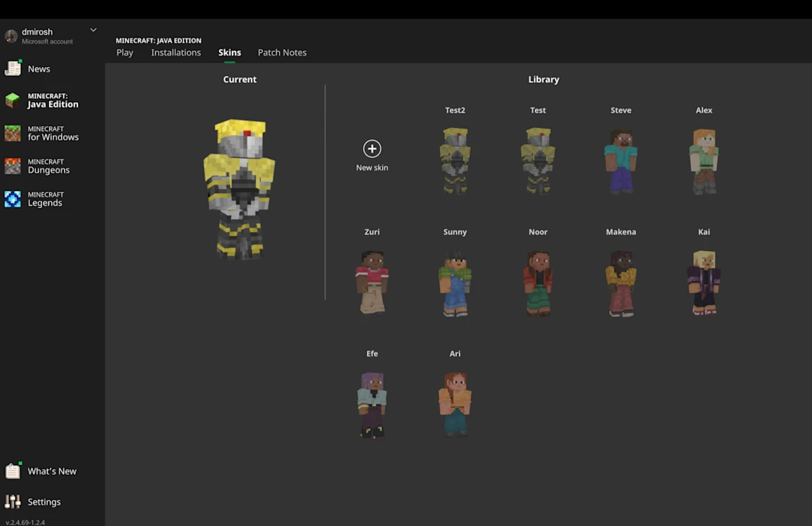Select the Makena skin
The image size is (812, 526).
coord(621,283)
